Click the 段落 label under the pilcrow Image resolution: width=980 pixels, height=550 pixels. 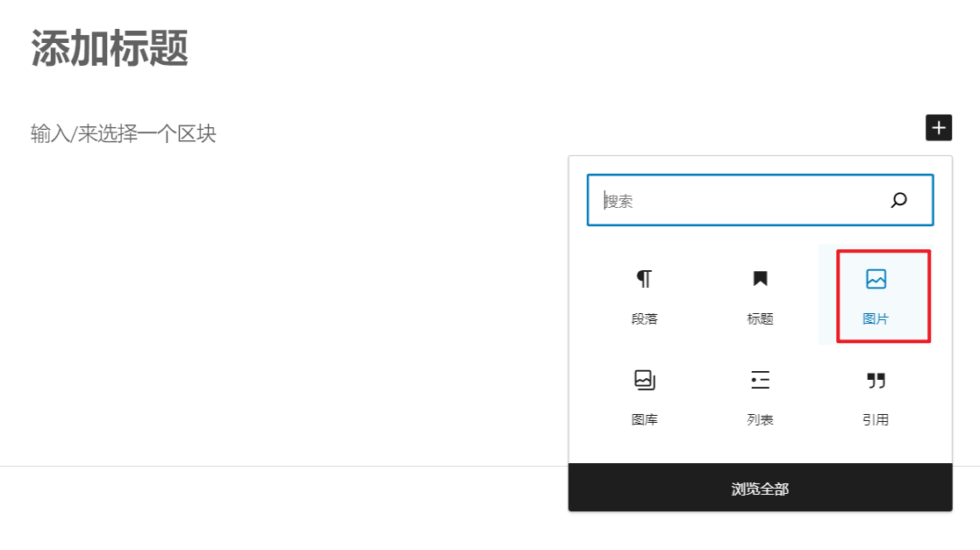[644, 319]
